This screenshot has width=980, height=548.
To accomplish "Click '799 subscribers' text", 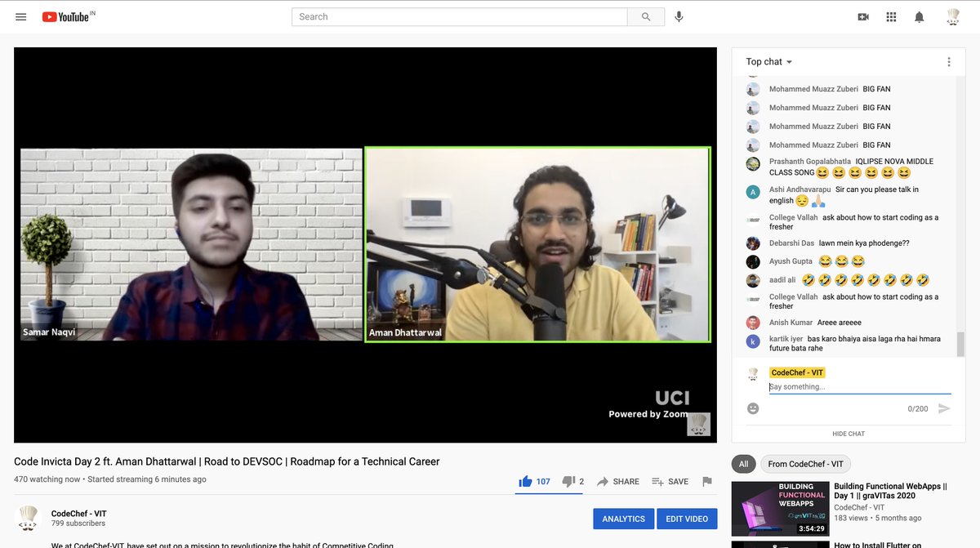I will [78, 523].
